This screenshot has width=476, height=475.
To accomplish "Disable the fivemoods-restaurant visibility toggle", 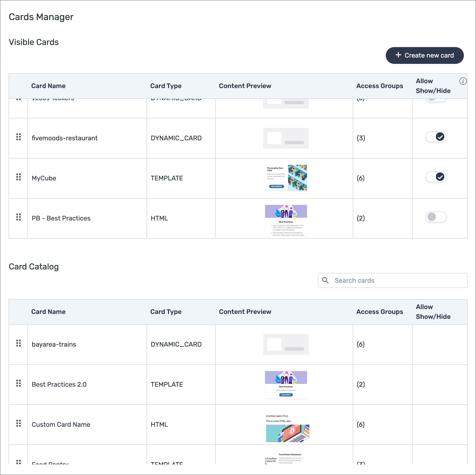I will click(436, 137).
